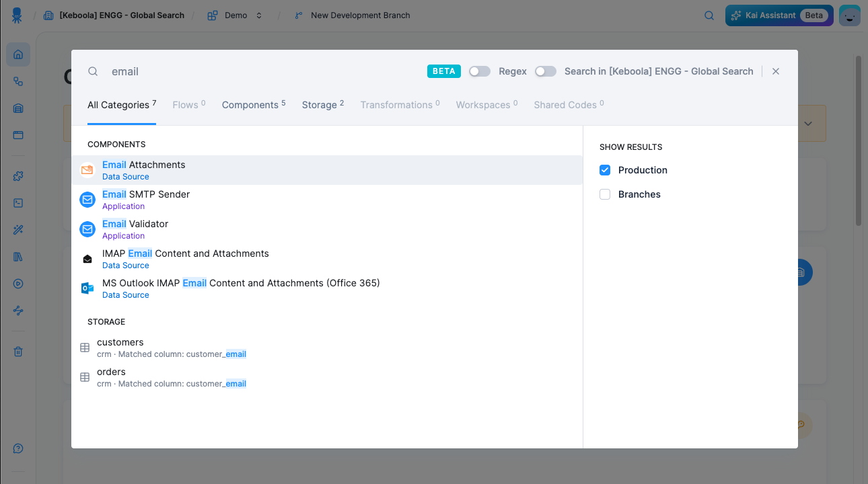The width and height of the screenshot is (868, 484).
Task: Uncheck the Production checkbox
Action: [x=605, y=170]
